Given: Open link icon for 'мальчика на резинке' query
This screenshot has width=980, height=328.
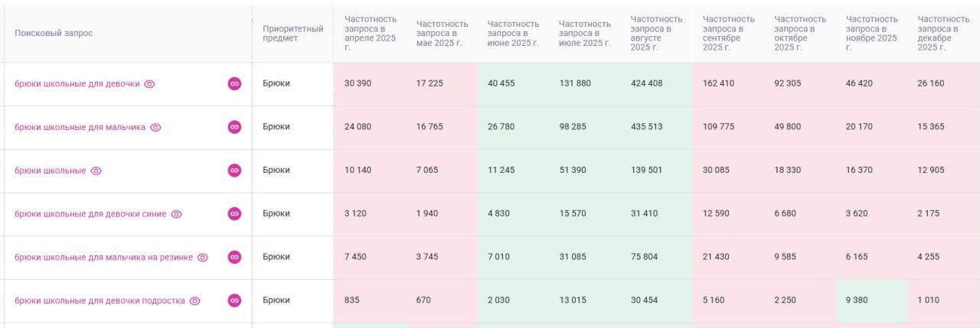Looking at the screenshot, I should (234, 257).
